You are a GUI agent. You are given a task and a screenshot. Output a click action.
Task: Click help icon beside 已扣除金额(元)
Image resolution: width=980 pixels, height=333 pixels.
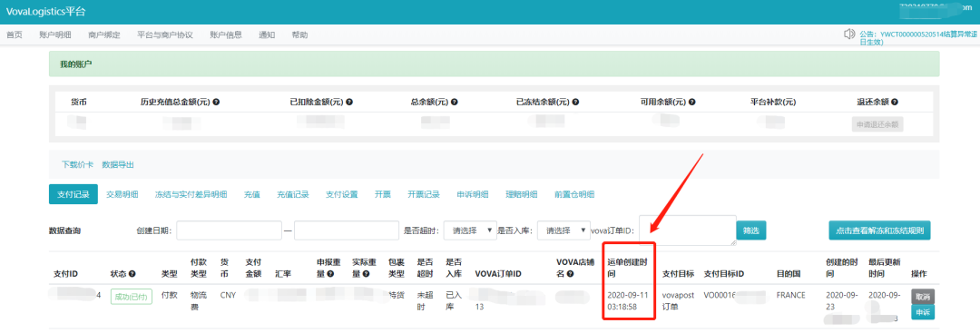click(349, 102)
